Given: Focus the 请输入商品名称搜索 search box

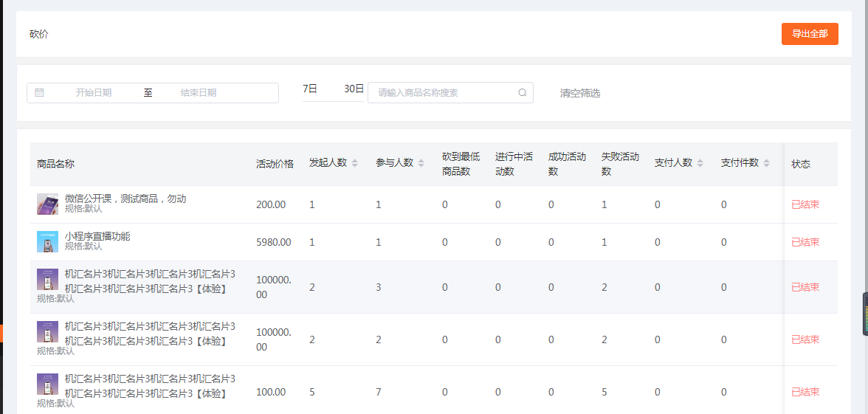Looking at the screenshot, I should (450, 92).
